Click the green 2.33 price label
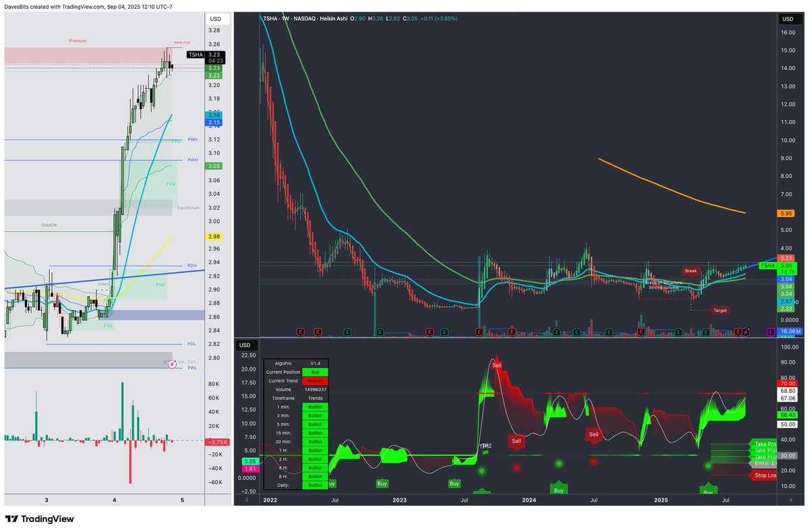The width and height of the screenshot is (809, 532). coord(787,308)
